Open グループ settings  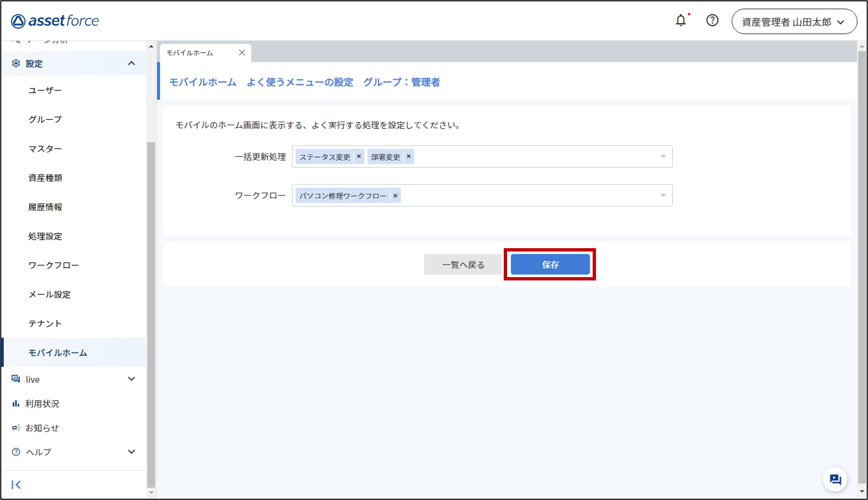coord(45,119)
